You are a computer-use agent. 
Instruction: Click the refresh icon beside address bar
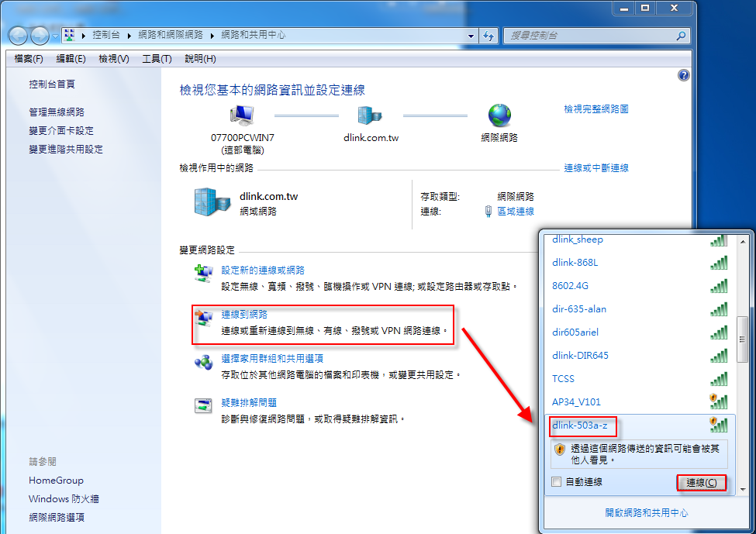point(488,36)
